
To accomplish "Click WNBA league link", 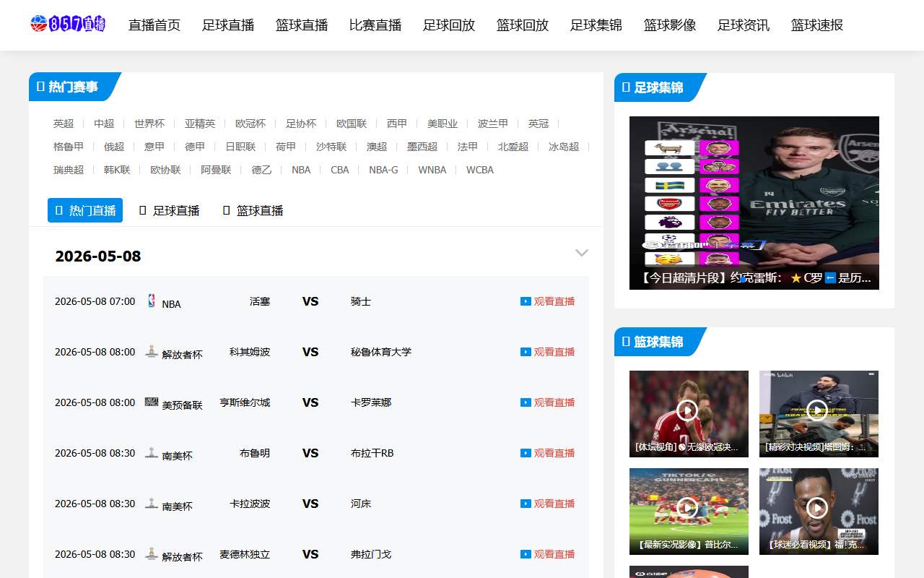I will tap(432, 170).
